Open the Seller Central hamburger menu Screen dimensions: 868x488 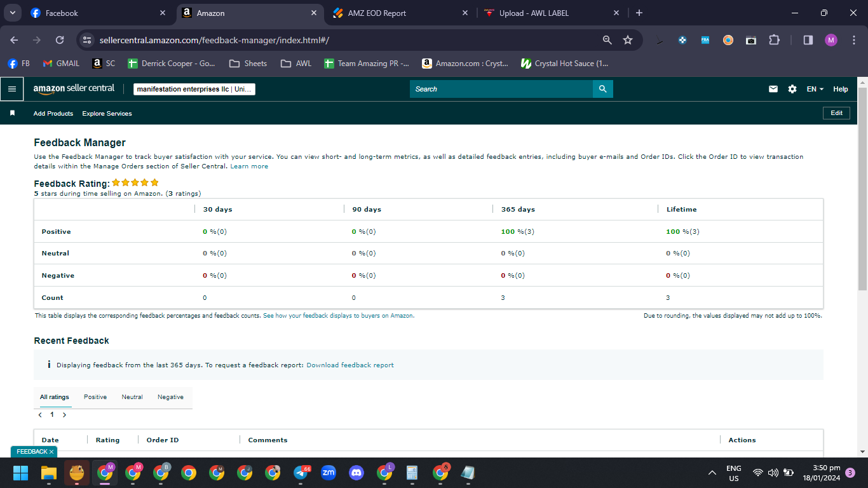point(11,89)
